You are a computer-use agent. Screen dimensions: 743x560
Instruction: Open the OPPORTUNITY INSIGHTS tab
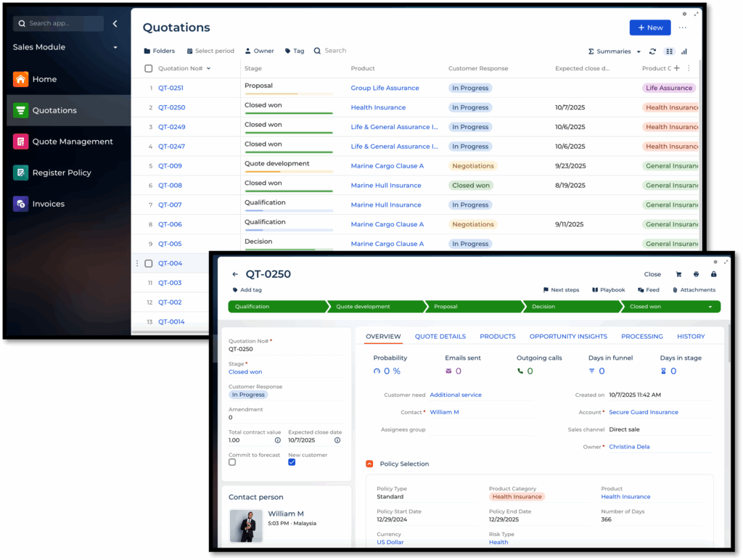tap(567, 337)
